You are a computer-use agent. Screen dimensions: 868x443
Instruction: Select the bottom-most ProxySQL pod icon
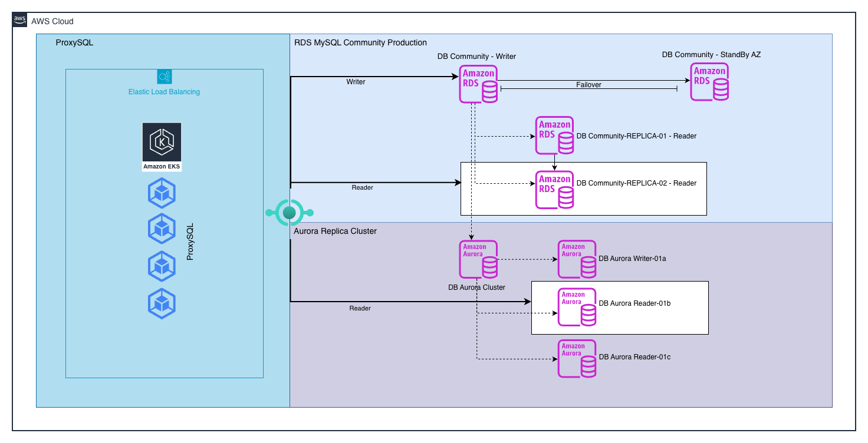(x=162, y=303)
